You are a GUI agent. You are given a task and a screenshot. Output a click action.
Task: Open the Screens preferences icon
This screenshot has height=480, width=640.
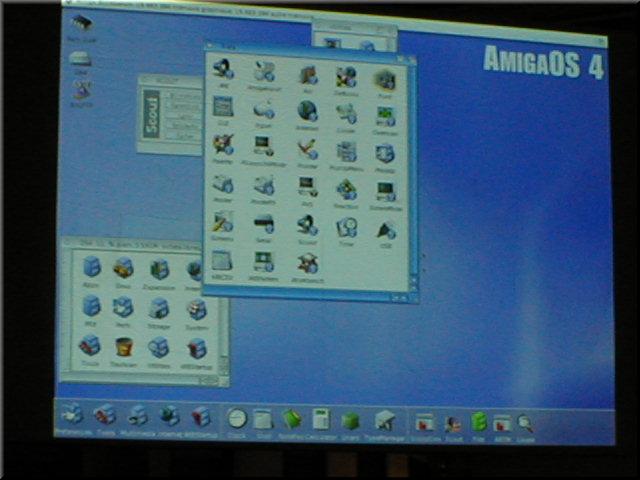[223, 222]
